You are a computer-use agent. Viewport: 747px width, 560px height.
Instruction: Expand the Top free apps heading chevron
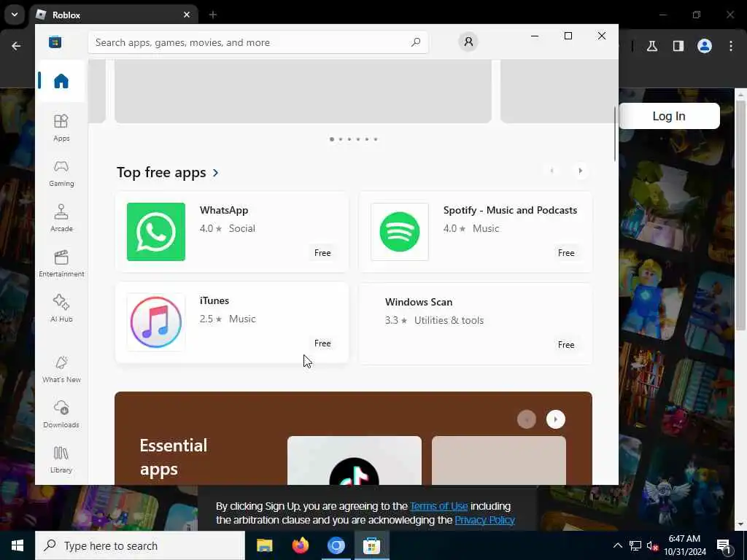216,172
